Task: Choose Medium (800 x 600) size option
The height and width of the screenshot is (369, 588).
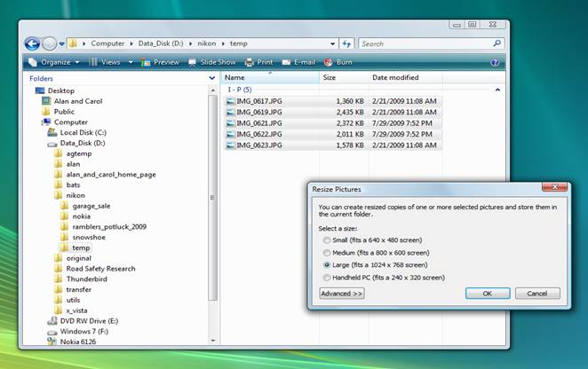Action: [x=327, y=253]
